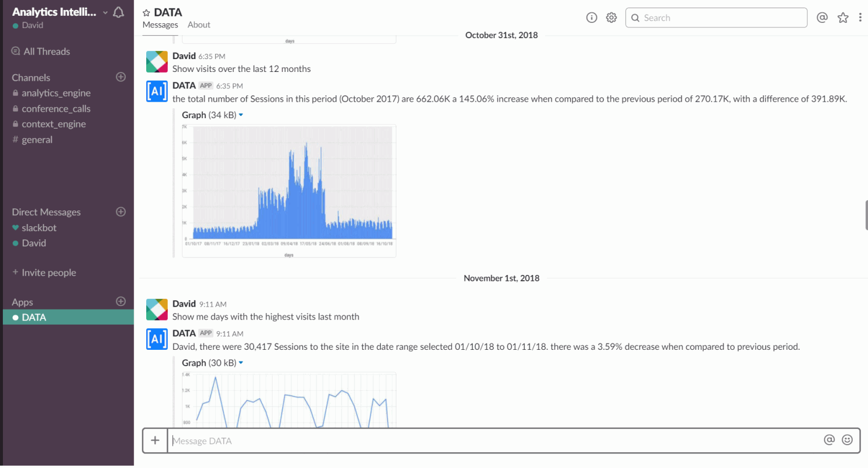Open Apps section header
This screenshot has height=468, width=868.
click(x=22, y=302)
